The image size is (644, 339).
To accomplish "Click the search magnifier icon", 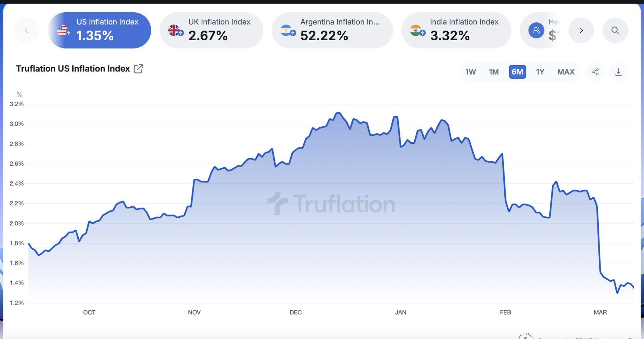I will [615, 31].
